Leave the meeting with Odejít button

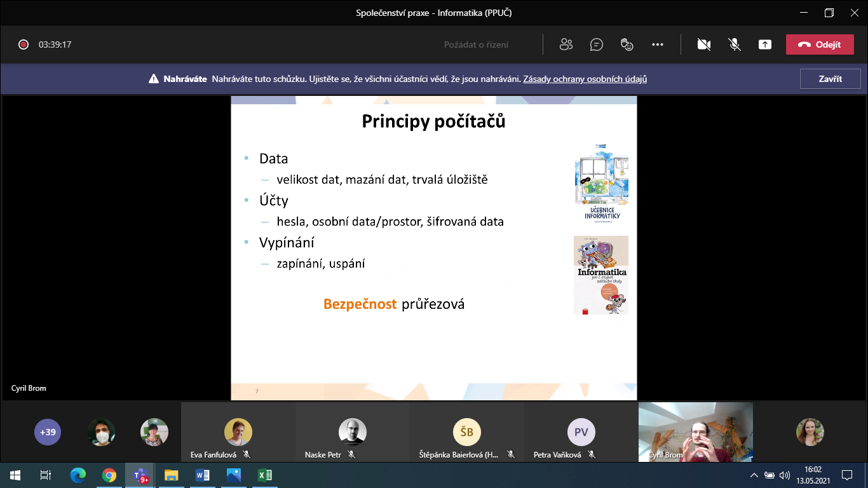coord(819,44)
